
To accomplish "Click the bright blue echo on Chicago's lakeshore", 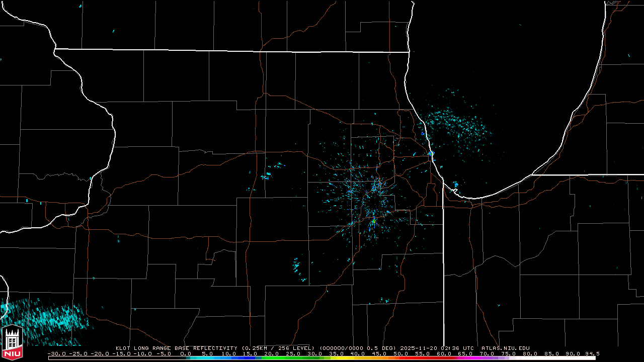I will point(431,153).
